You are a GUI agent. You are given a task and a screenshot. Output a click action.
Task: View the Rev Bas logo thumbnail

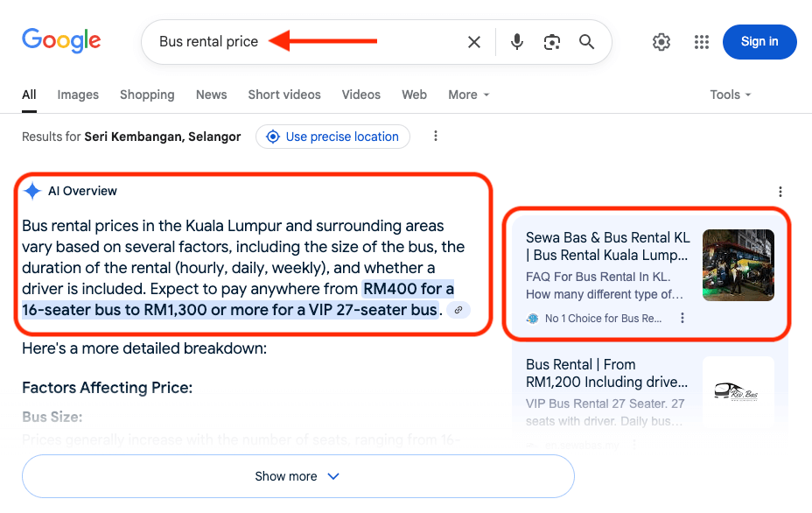[x=738, y=391]
